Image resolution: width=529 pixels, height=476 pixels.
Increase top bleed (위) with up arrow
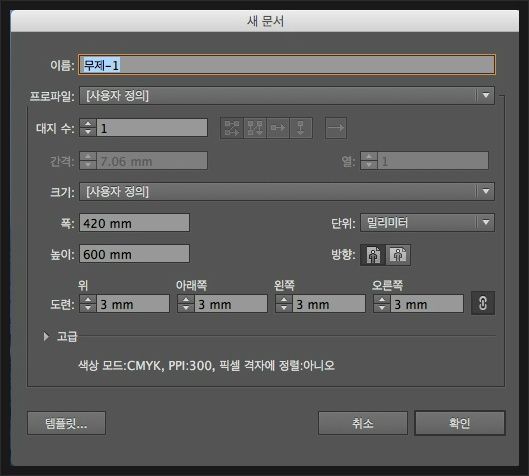tap(88, 299)
